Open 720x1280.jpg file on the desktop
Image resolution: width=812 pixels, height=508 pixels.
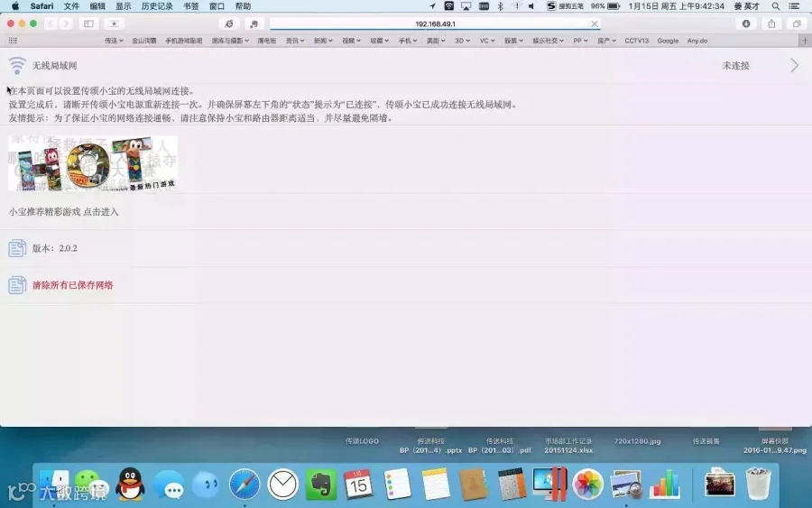(x=637, y=441)
